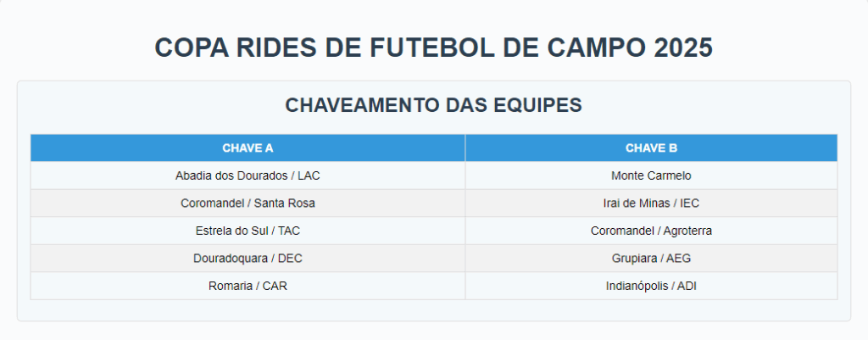
Task: Select the Coromandel / Santa Rosa team
Action: (248, 203)
